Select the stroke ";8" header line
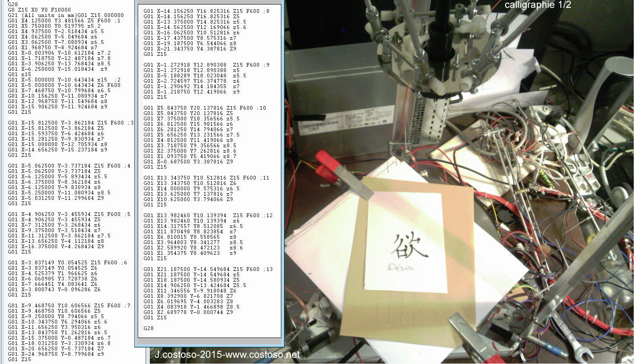Viewport: 635px width, 364px height. (206, 11)
